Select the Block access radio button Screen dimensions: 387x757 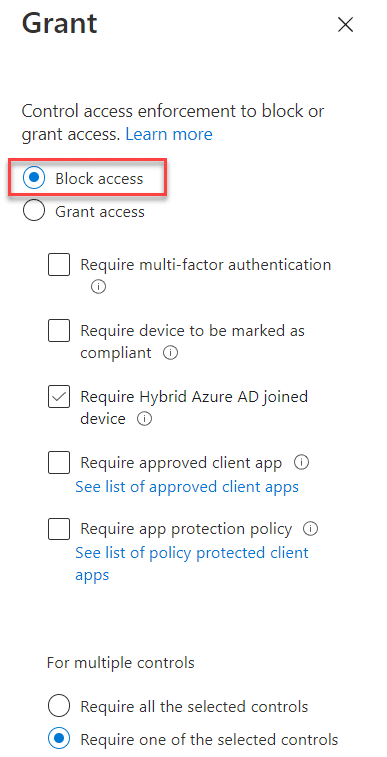pos(34,178)
